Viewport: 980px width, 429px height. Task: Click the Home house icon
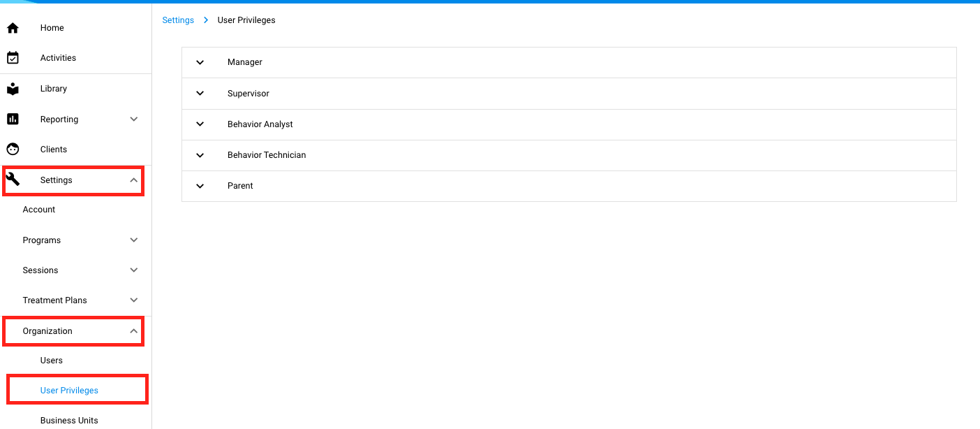(x=13, y=28)
